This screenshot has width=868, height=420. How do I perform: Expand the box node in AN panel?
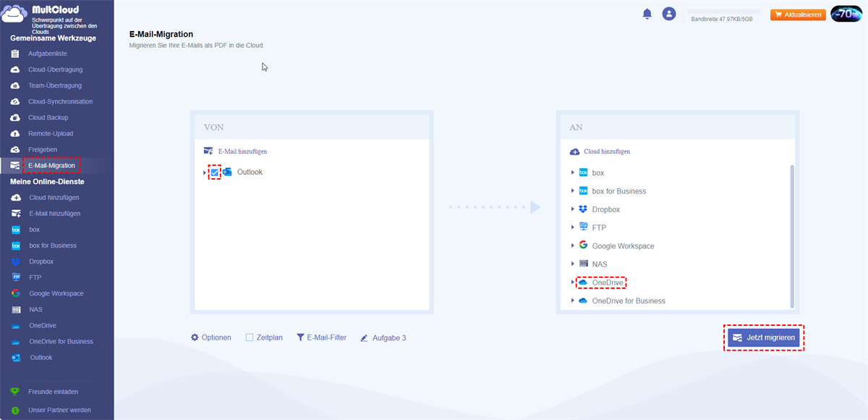tap(573, 173)
